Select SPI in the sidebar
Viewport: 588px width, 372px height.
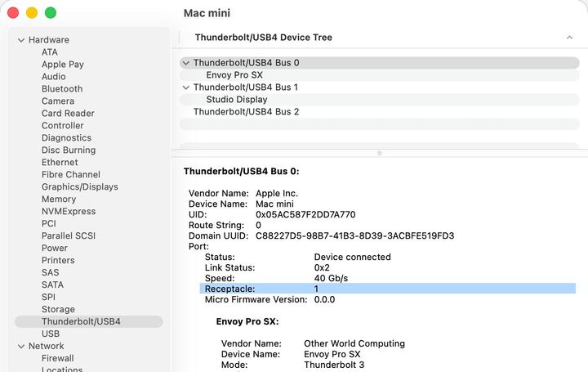[48, 298]
